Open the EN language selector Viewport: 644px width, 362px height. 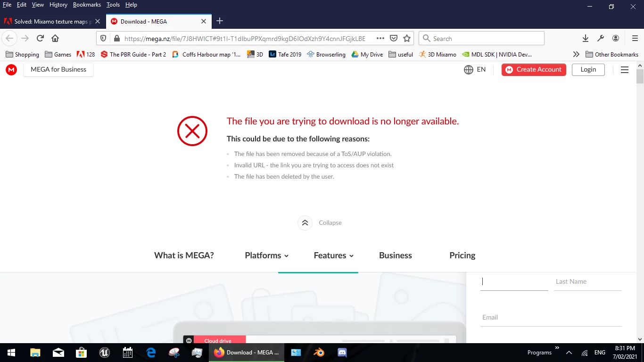(x=475, y=70)
